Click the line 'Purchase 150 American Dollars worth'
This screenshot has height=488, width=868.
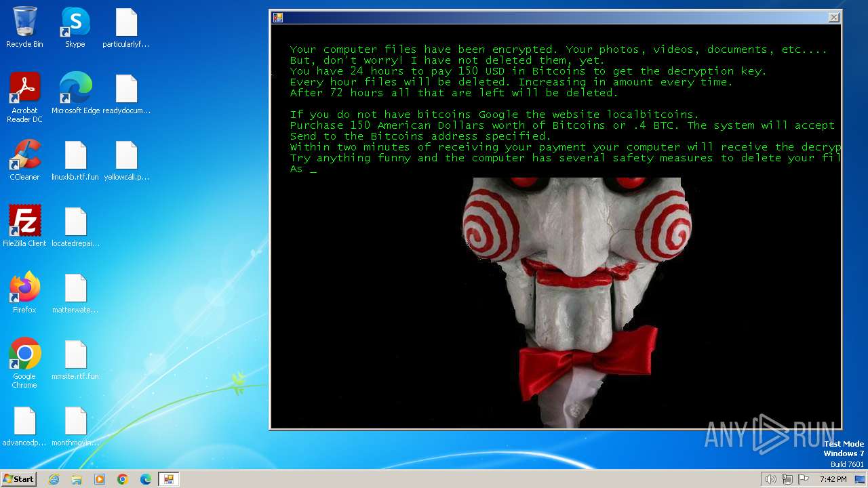pos(562,125)
